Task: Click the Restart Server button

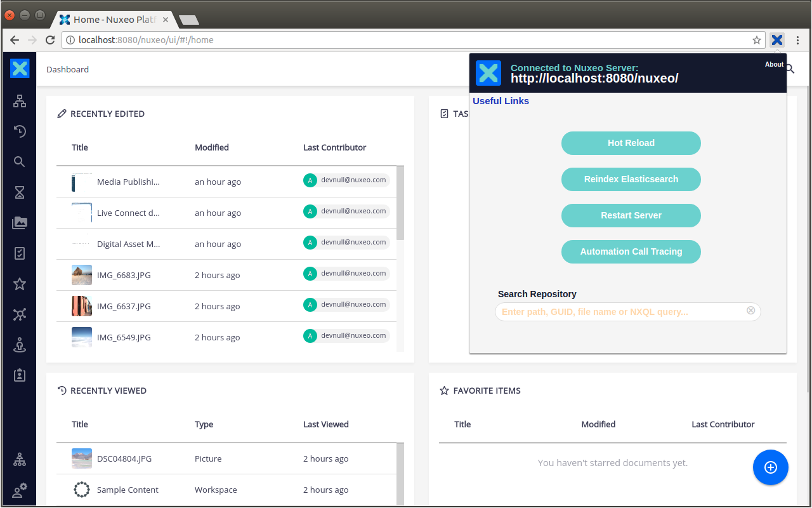Action: (x=631, y=215)
